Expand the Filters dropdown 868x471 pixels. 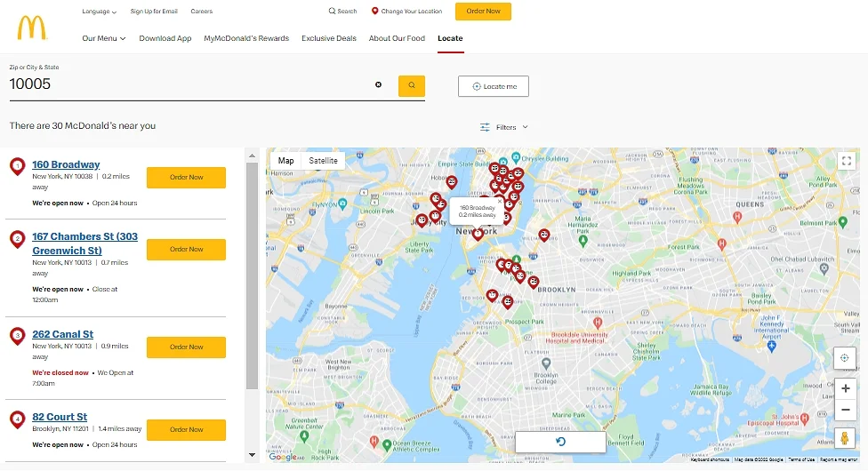[503, 127]
